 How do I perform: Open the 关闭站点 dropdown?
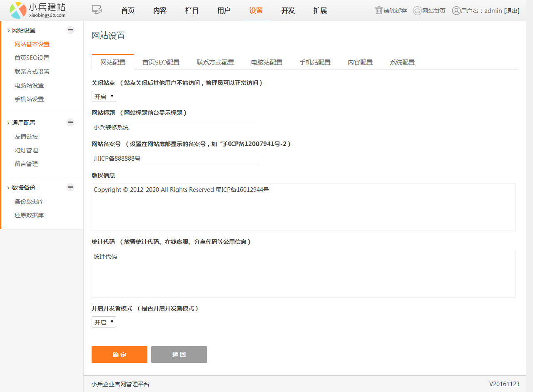click(x=104, y=97)
